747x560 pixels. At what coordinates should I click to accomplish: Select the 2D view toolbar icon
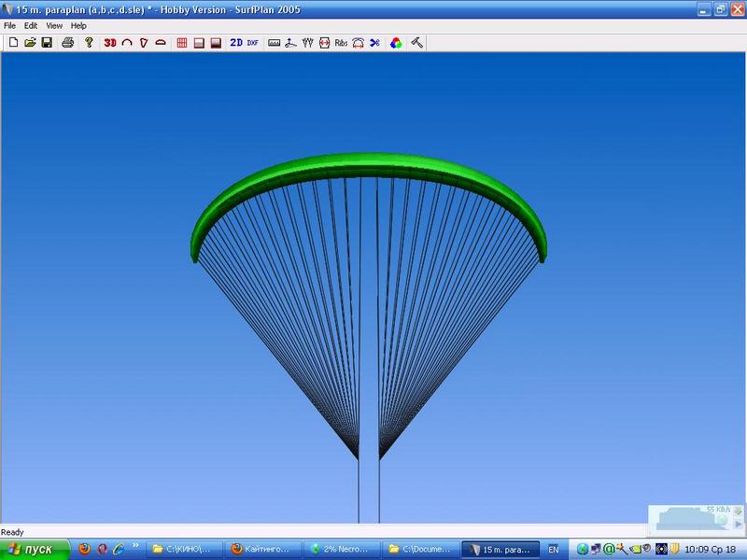click(x=236, y=43)
